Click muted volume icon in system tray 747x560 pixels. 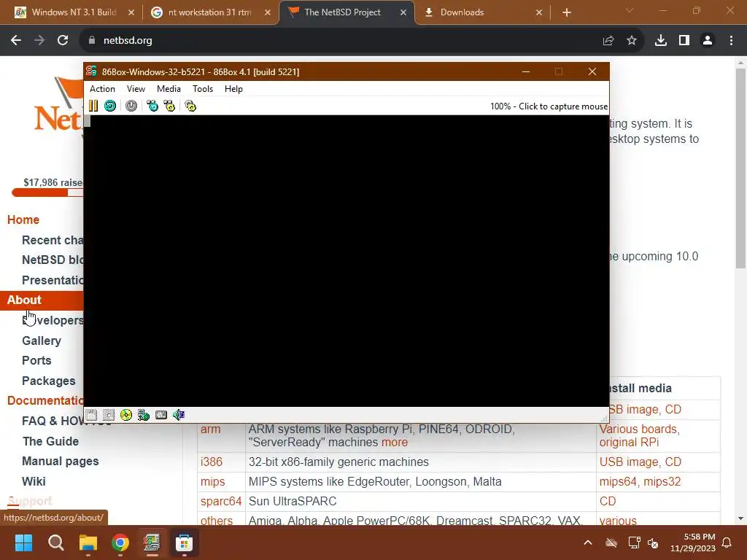(653, 542)
